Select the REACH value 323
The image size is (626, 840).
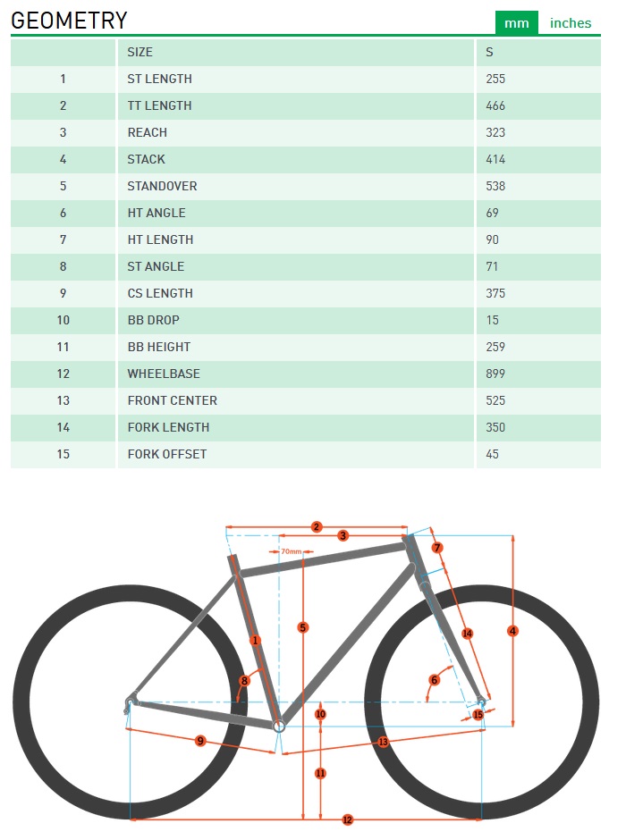[x=495, y=132]
